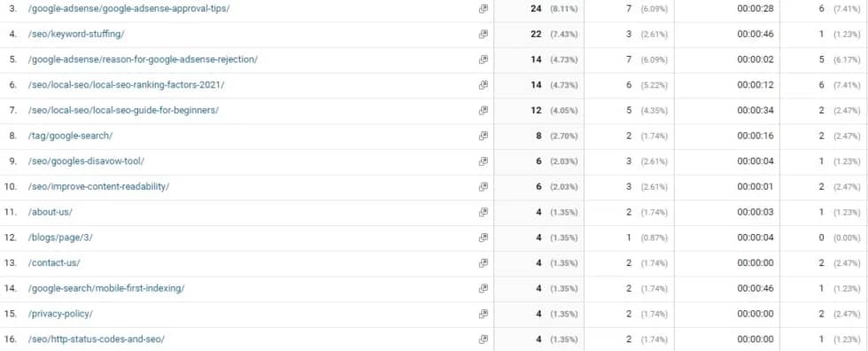Open /google-search/mobile-first-indexing/ page link

click(x=106, y=288)
